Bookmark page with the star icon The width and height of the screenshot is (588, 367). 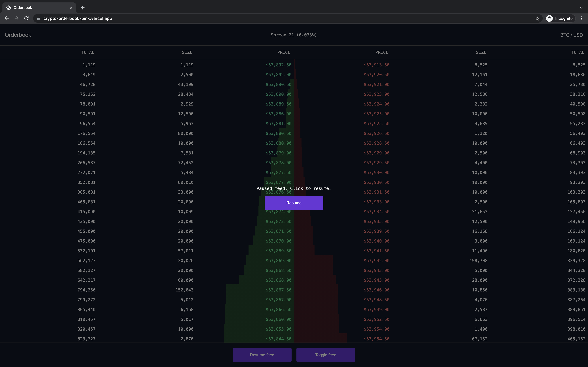click(537, 19)
